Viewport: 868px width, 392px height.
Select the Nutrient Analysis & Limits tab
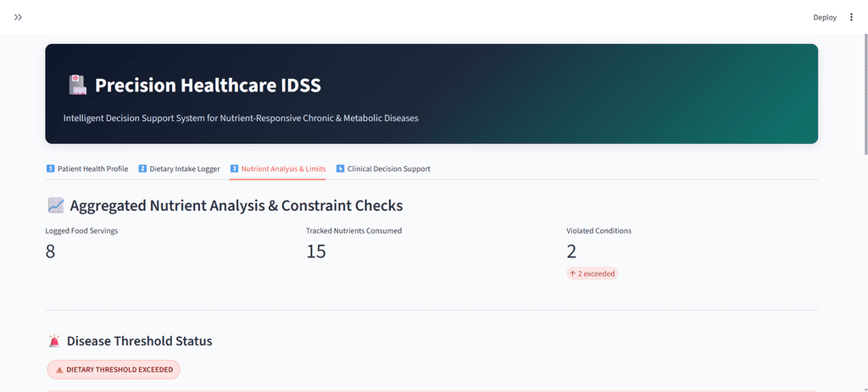278,168
